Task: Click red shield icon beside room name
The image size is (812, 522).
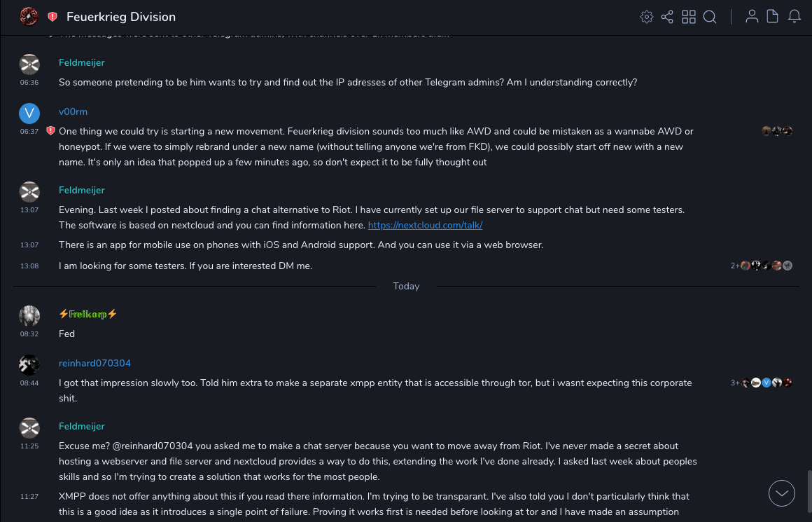Action: (52, 17)
